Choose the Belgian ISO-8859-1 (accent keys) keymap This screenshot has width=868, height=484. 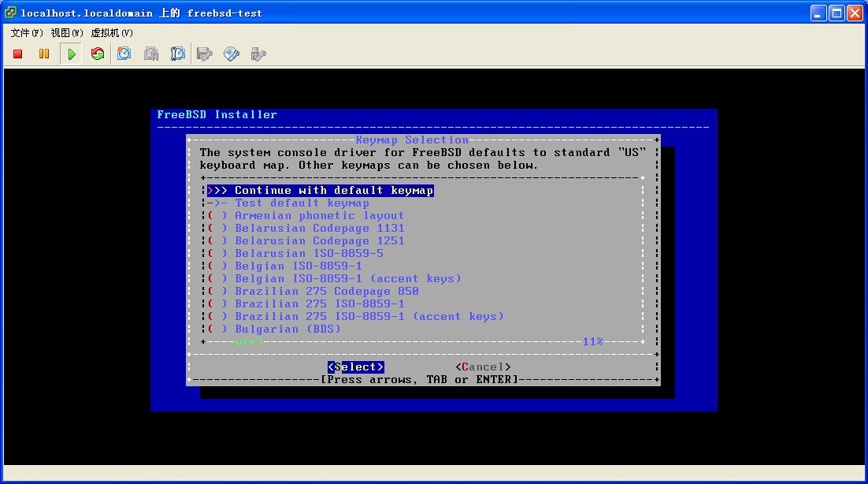(347, 279)
